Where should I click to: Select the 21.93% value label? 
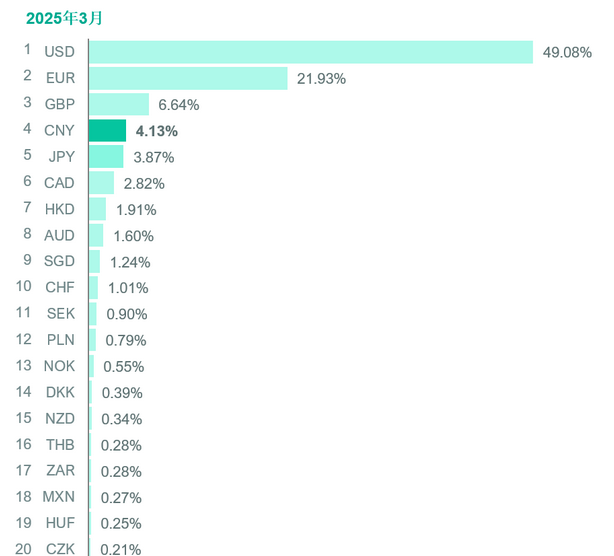coord(321,78)
